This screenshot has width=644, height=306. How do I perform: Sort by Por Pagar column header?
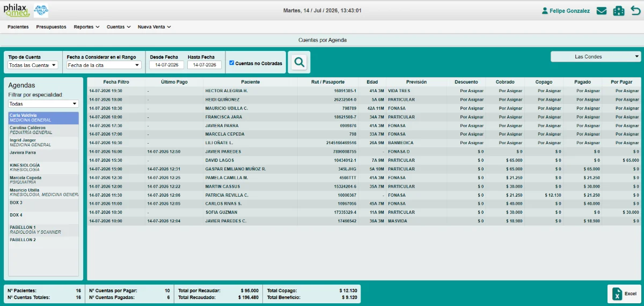621,82
